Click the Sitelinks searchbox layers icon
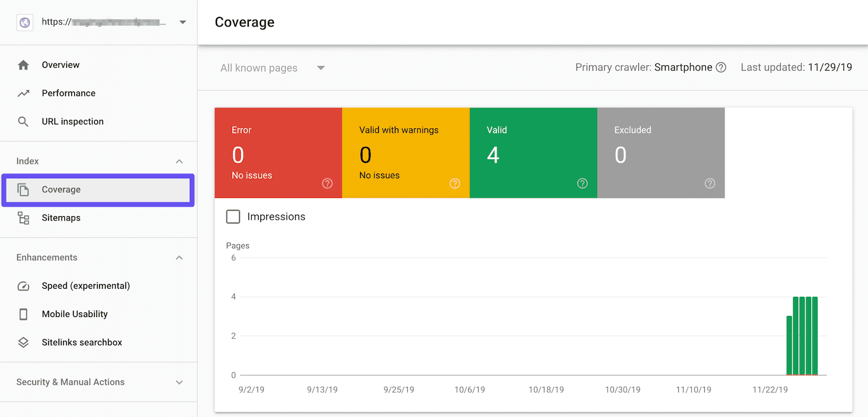The height and width of the screenshot is (417, 868). pos(23,342)
